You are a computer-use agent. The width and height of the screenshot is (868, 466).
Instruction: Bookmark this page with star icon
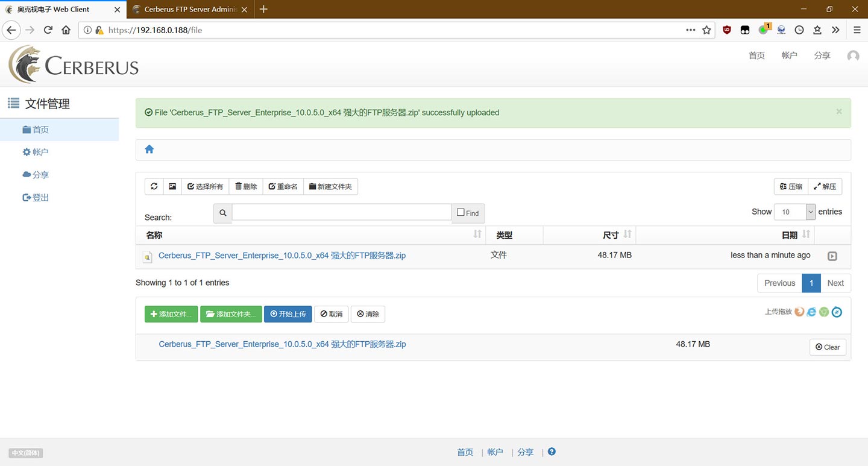tap(706, 30)
